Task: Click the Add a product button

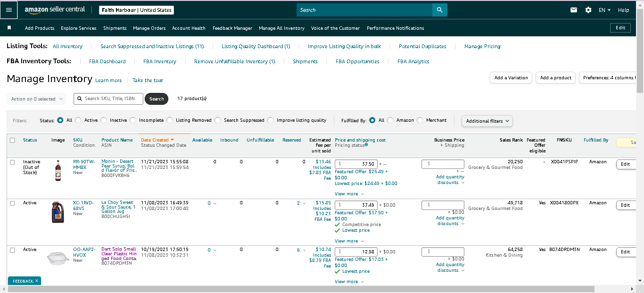Action: click(555, 78)
